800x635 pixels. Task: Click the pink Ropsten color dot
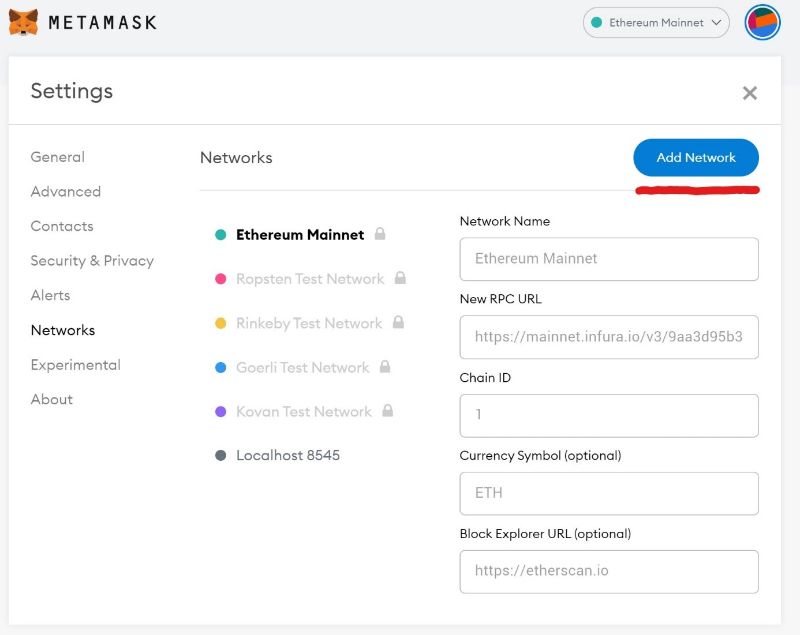click(220, 279)
